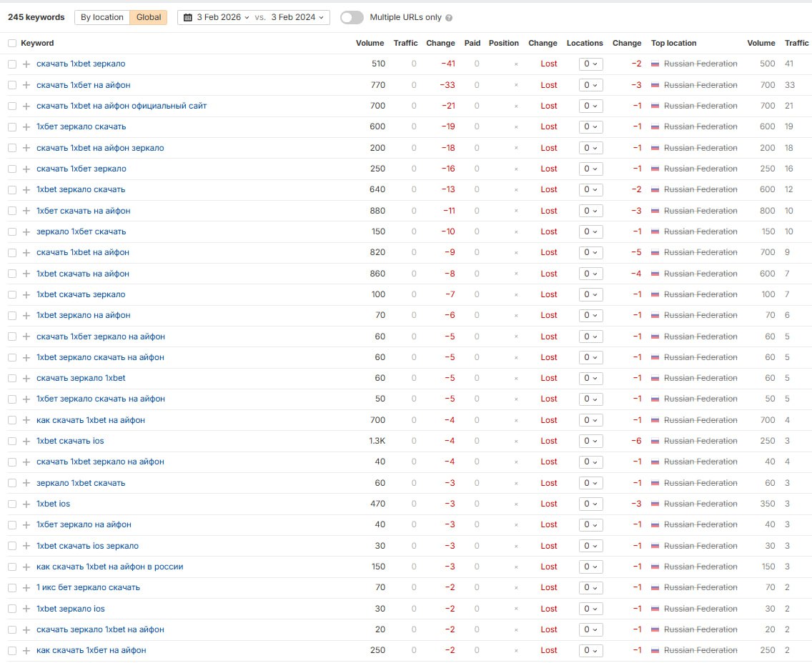Open keyword link "скачать зеркало 1xbet на айфон"
Viewport: 812px width, 663px height.
coord(100,629)
